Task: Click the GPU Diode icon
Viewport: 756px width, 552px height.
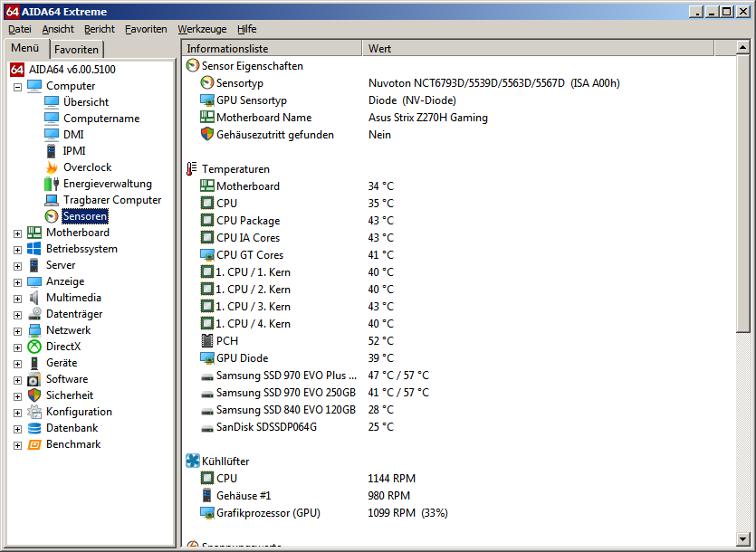Action: pyautogui.click(x=206, y=358)
